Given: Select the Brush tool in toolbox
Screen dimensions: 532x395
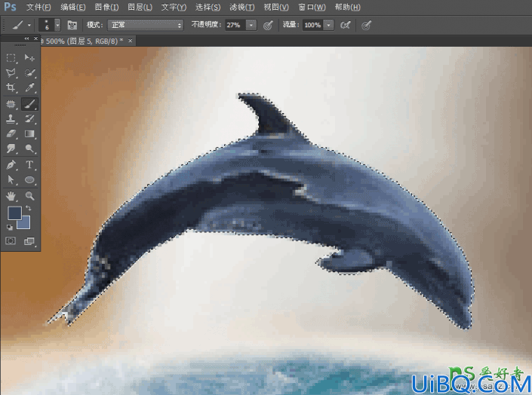Looking at the screenshot, I should pyautogui.click(x=29, y=104).
